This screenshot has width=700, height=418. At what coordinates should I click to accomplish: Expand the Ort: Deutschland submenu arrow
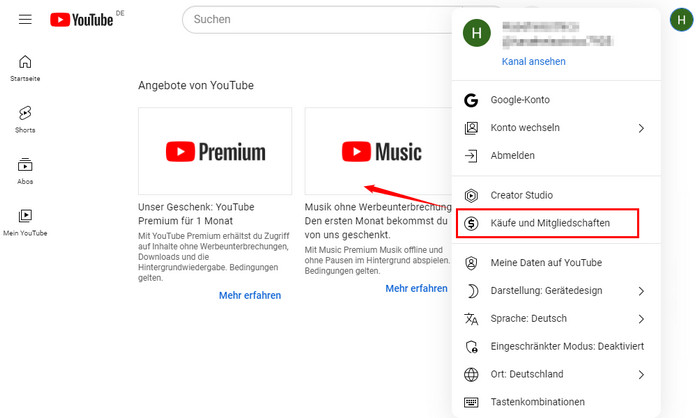(x=641, y=375)
